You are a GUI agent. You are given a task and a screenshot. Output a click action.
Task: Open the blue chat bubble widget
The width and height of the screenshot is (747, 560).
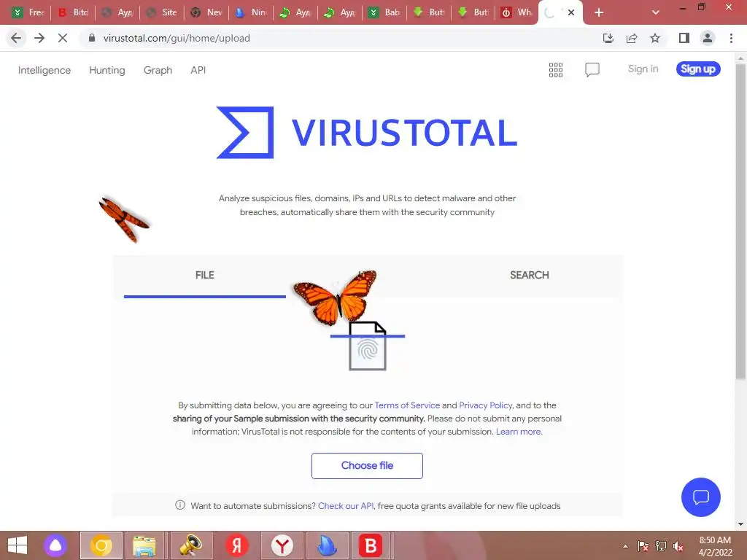701,497
